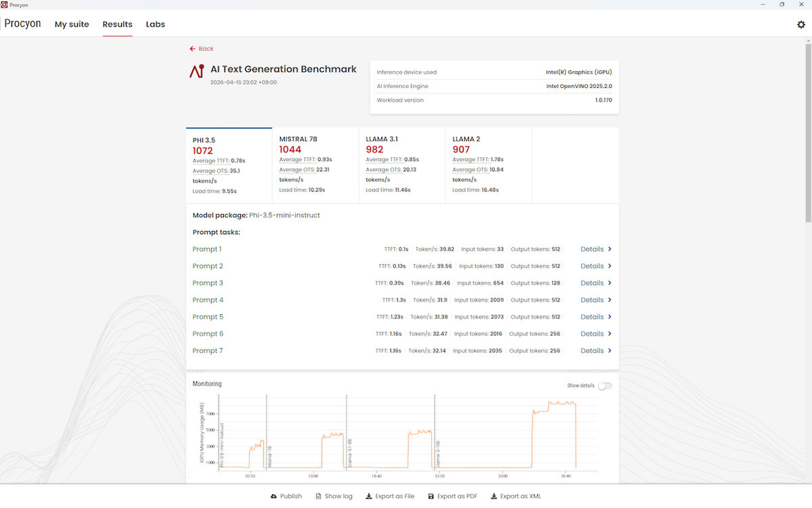Screen dimensions: 812x508
Task: Click the Llama-3.1-8B marker in chart
Action: pos(350,452)
